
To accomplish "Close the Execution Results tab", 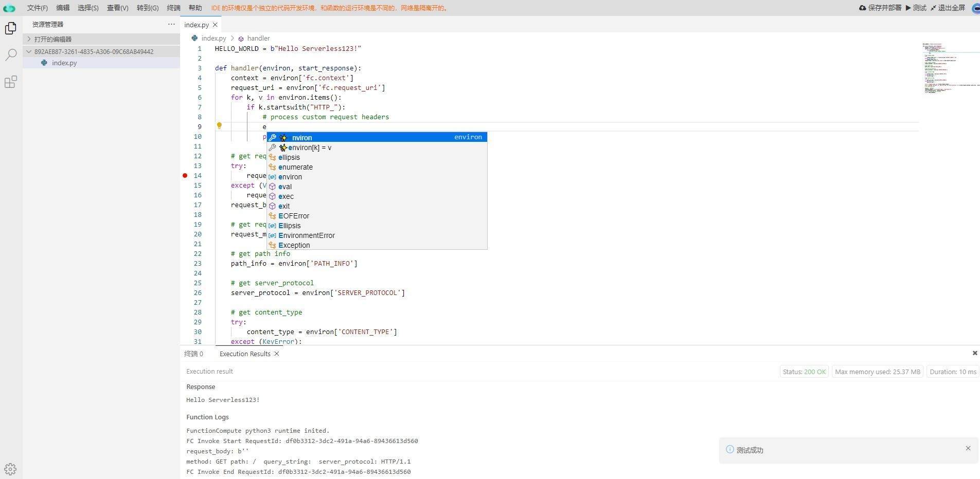I will [277, 354].
